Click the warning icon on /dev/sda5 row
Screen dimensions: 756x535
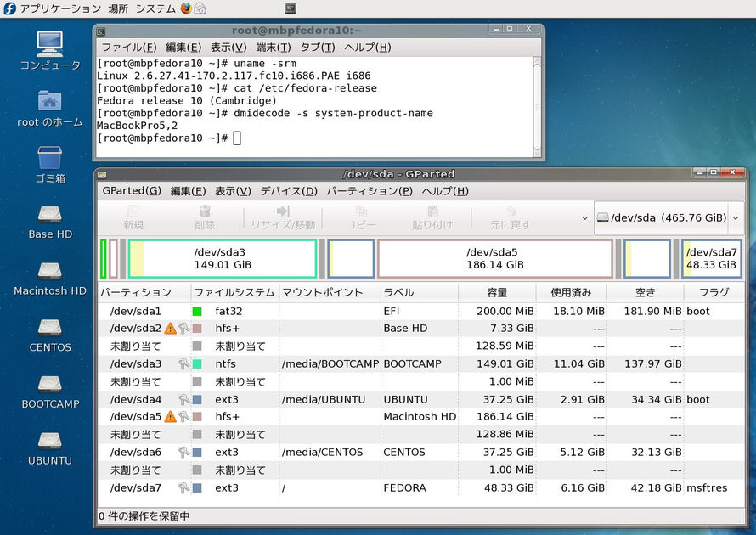point(170,416)
